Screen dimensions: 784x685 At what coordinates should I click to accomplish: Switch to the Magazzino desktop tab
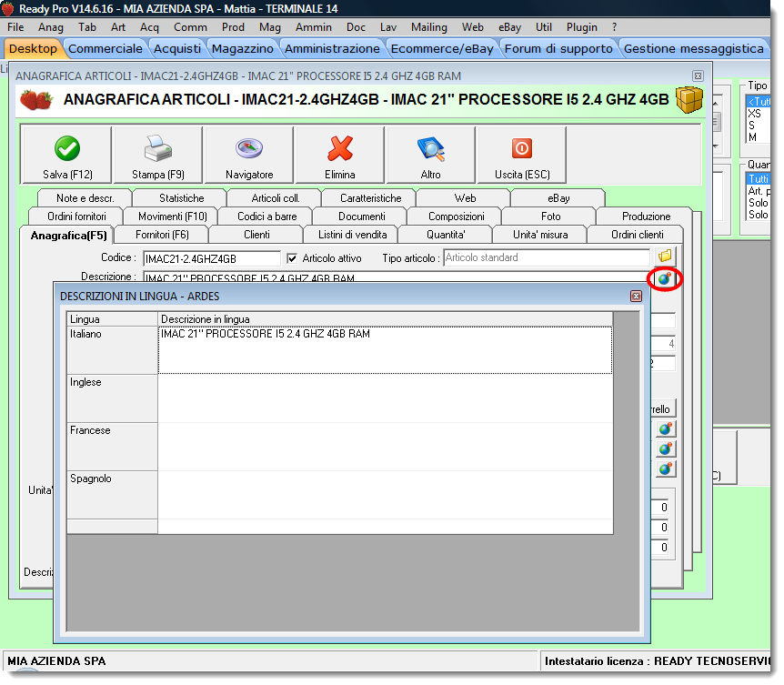tap(243, 48)
